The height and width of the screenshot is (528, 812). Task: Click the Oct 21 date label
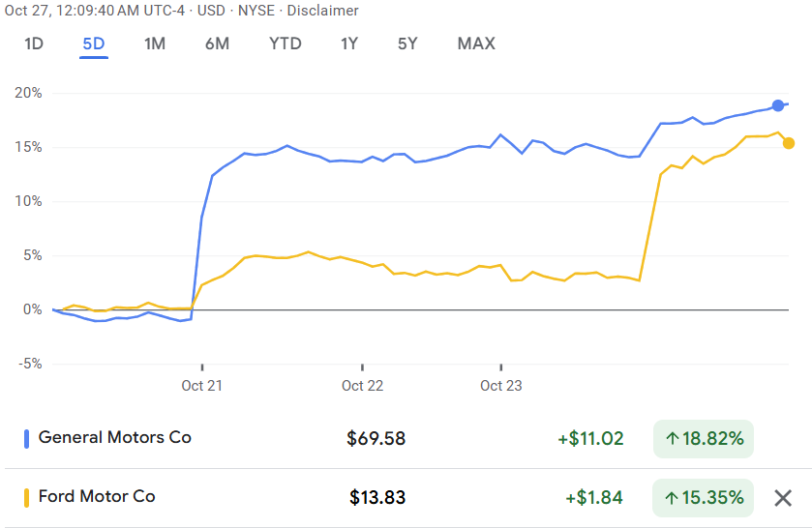pyautogui.click(x=201, y=386)
